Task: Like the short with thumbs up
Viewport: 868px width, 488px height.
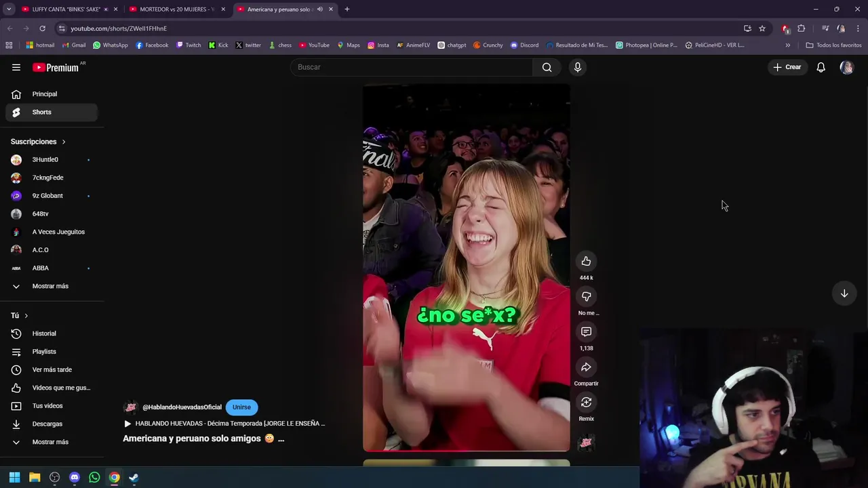Action: pyautogui.click(x=586, y=261)
